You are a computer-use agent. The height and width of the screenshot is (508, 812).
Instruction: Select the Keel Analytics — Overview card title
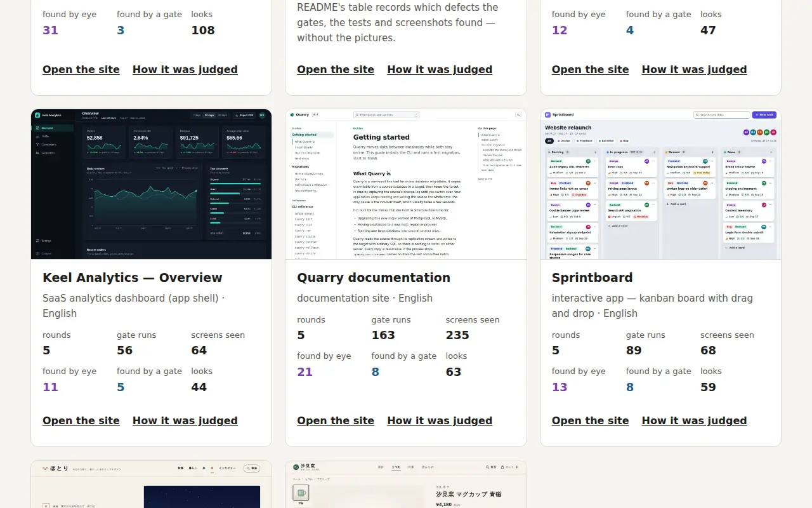point(132,277)
